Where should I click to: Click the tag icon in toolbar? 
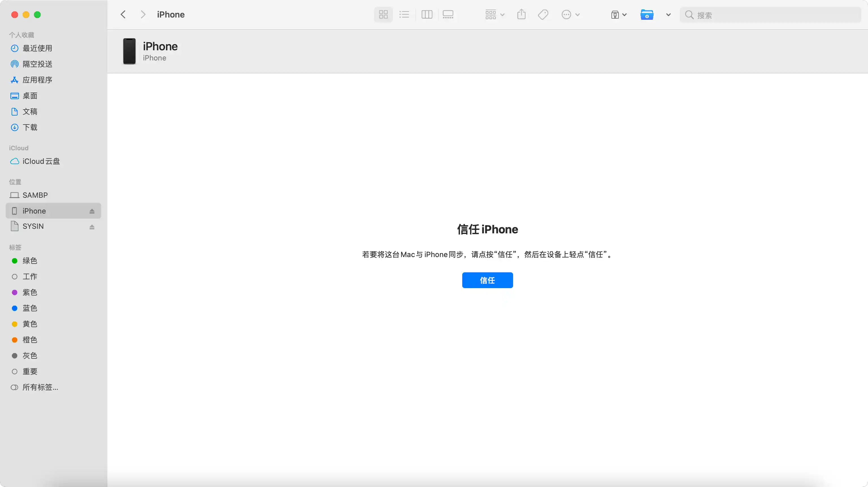click(x=543, y=14)
